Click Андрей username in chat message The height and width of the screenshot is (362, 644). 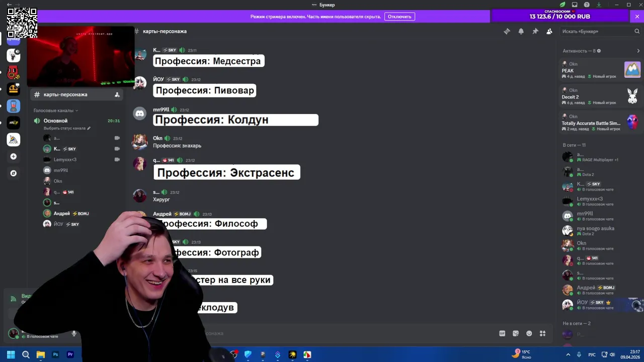tap(162, 214)
